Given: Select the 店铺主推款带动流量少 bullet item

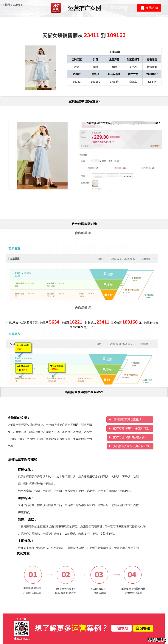Looking at the screenshot, I should [x=130, y=419].
